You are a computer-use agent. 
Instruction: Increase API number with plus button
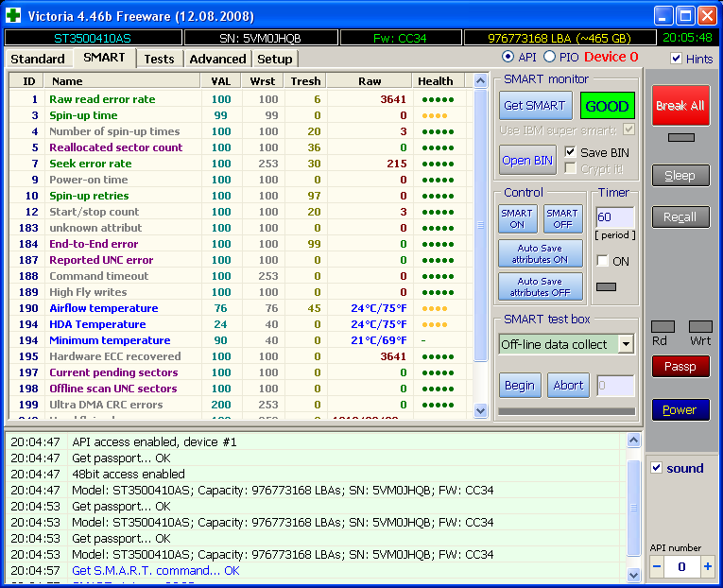click(x=708, y=567)
